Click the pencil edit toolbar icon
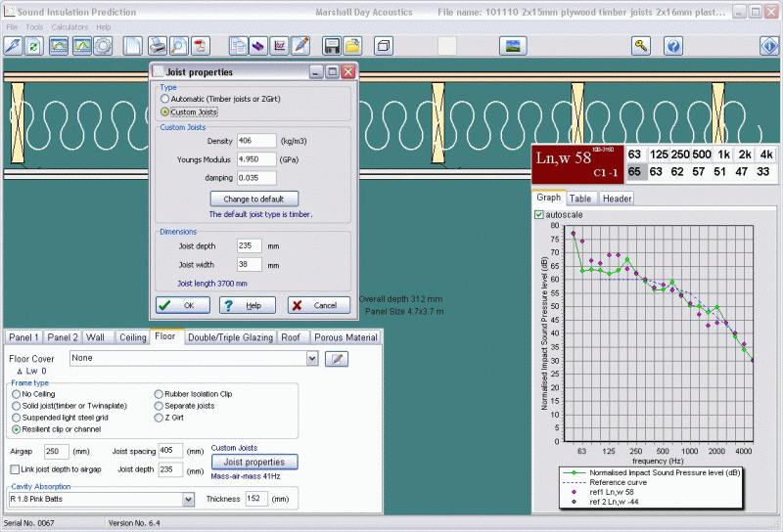Screen dimensions: 783x532 (x=300, y=46)
